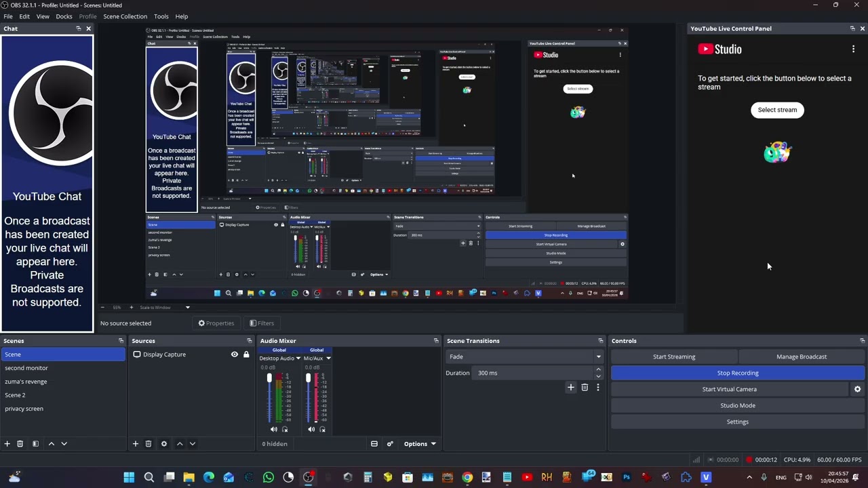
Task: Add a scene transition with plus icon
Action: [571, 388]
